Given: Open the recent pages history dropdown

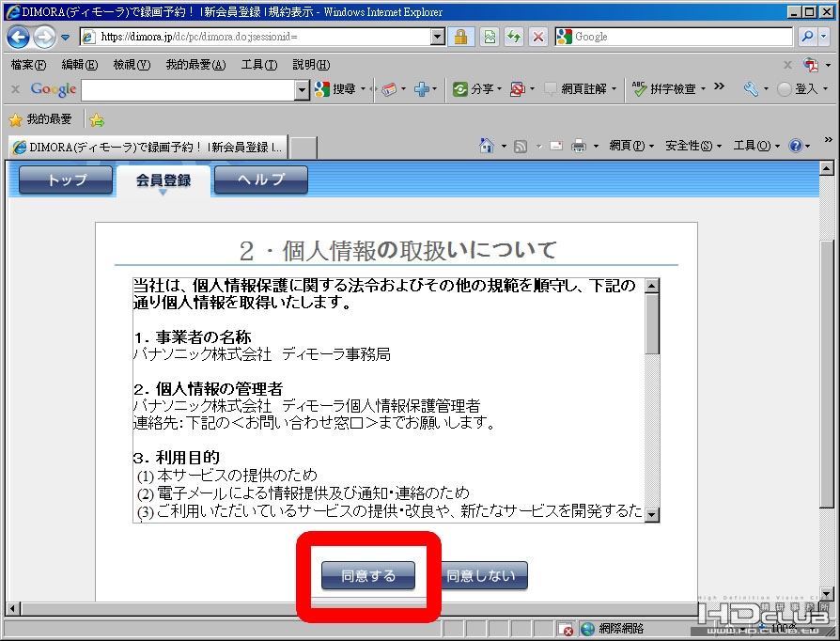Looking at the screenshot, I should coord(66,38).
